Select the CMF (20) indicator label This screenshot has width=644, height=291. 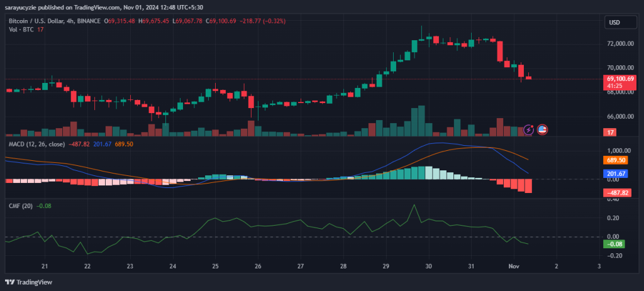click(19, 206)
